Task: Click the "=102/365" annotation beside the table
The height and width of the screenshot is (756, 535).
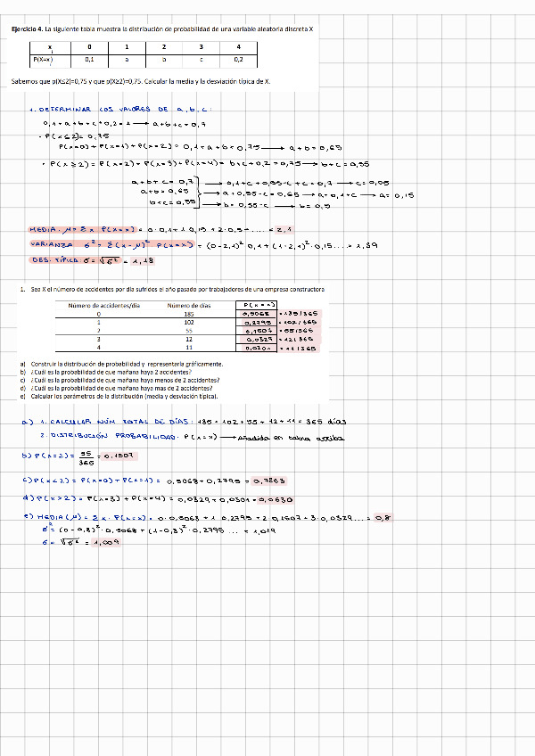Action: click(298, 323)
